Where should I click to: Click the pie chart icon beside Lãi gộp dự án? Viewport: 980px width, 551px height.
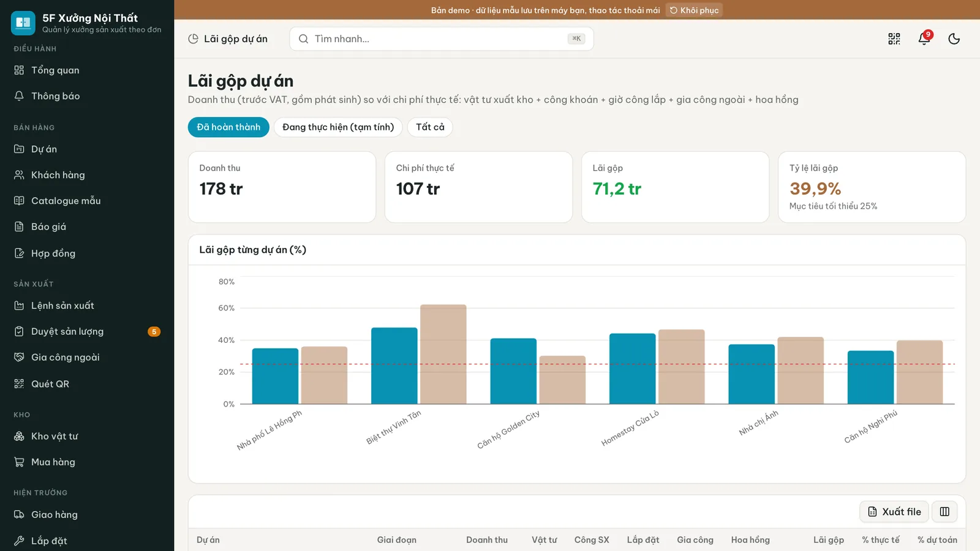pyautogui.click(x=193, y=39)
